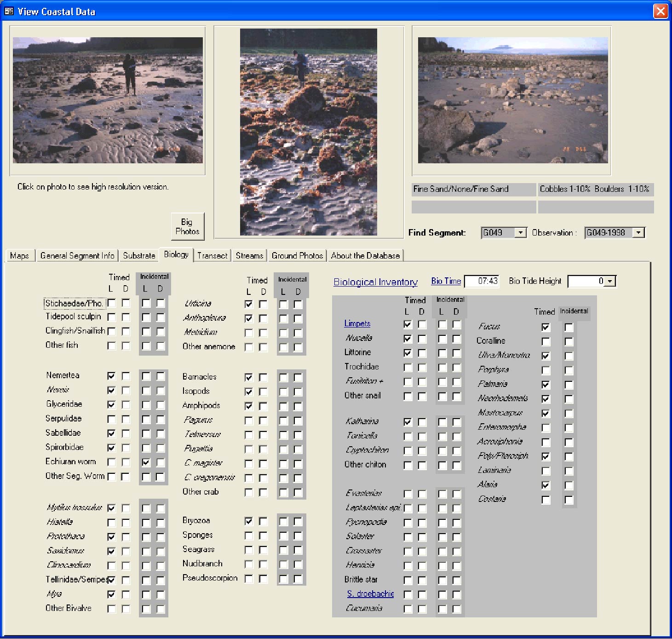This screenshot has height=639, width=672.
Task: Check Hiatella Timed L checkbox
Action: point(111,523)
